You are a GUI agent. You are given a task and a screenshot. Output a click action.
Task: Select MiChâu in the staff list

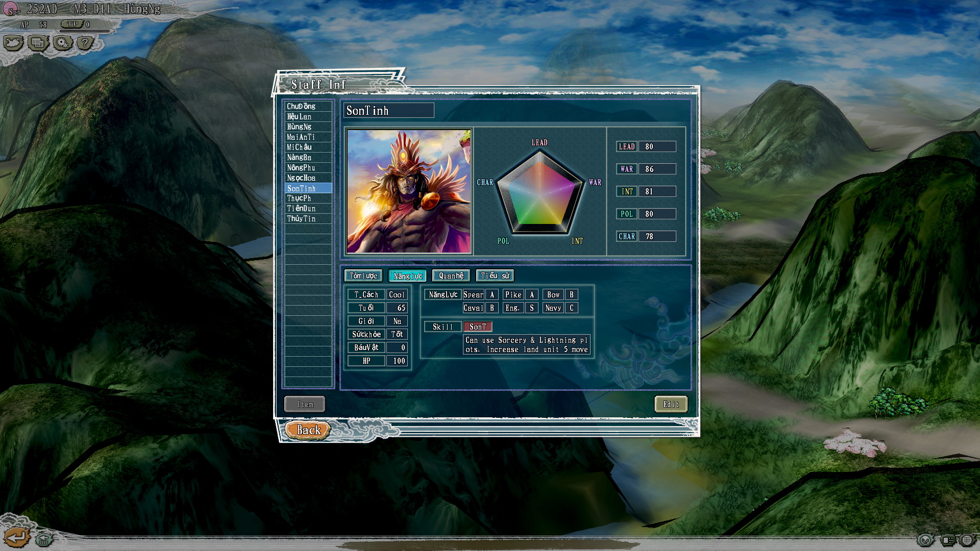coord(308,147)
